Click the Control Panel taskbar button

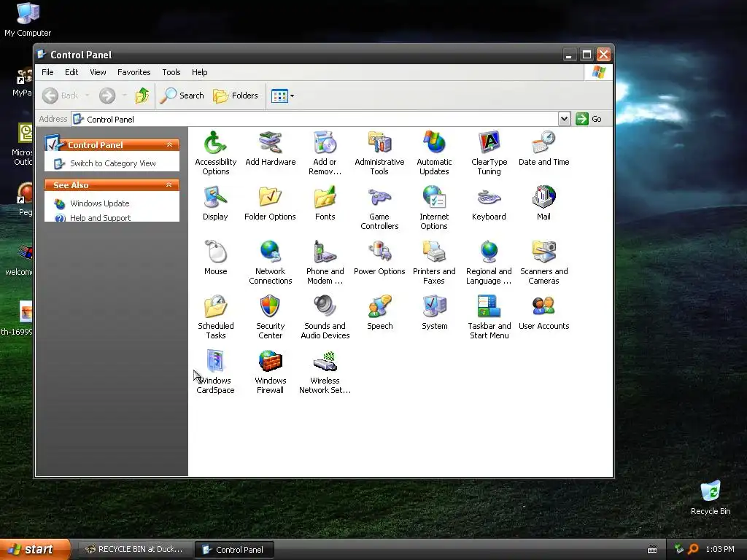(234, 550)
